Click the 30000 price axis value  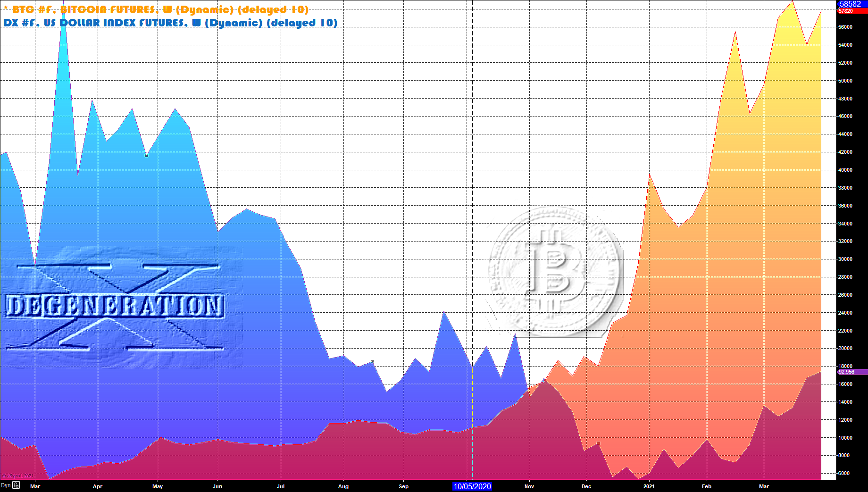(845, 259)
